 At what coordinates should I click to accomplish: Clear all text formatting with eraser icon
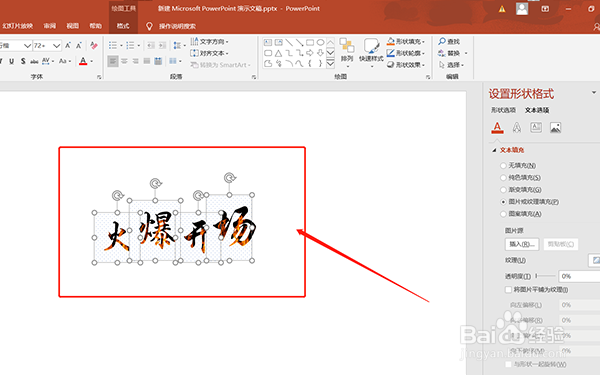coord(94,46)
